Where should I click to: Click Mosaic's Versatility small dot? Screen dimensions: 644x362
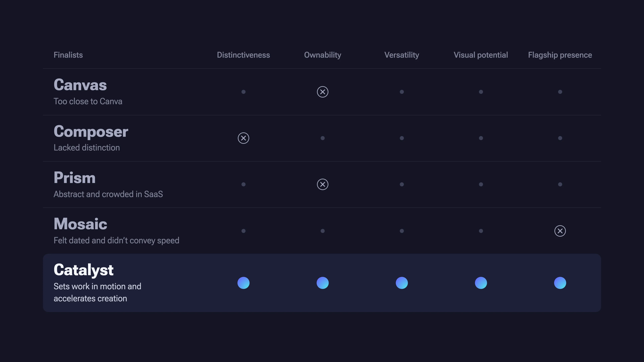(402, 231)
